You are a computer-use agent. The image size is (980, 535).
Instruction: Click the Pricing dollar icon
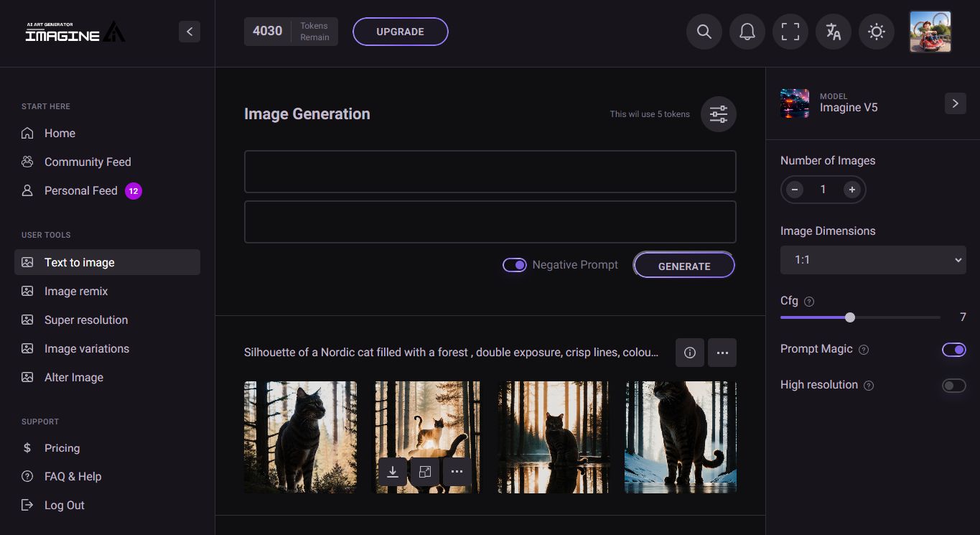coord(27,447)
